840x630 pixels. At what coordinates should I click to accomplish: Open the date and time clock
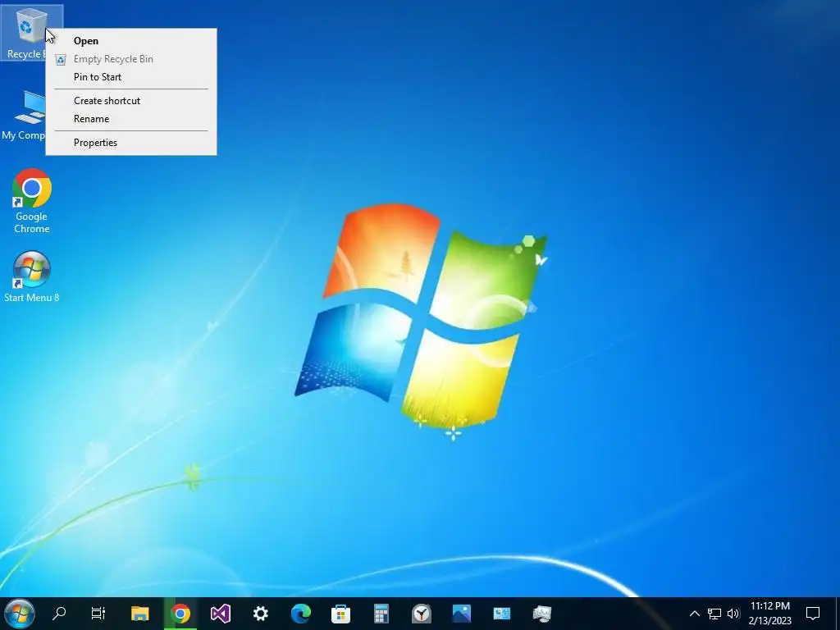click(769, 614)
